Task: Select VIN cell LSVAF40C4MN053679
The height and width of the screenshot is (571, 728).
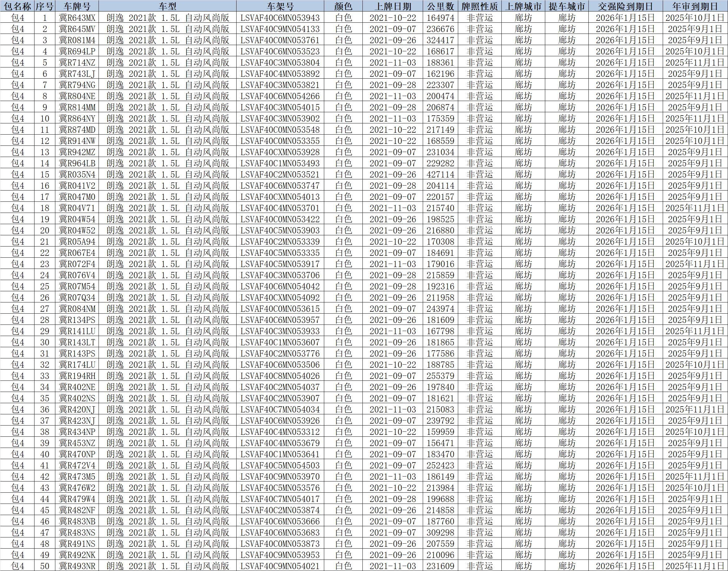Action: 280,443
